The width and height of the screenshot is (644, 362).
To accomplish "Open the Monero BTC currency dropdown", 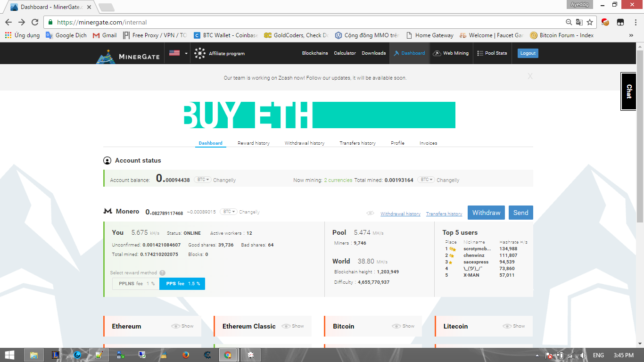I will coord(228,212).
